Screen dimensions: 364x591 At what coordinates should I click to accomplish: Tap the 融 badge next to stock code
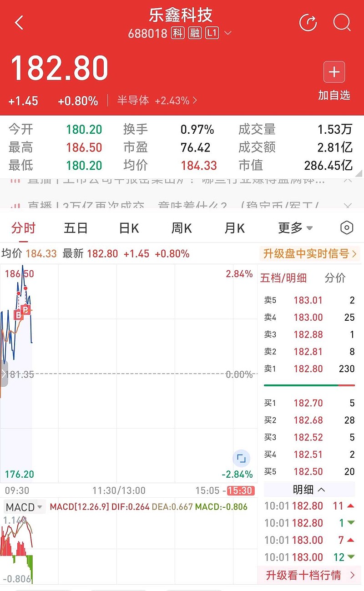point(195,33)
